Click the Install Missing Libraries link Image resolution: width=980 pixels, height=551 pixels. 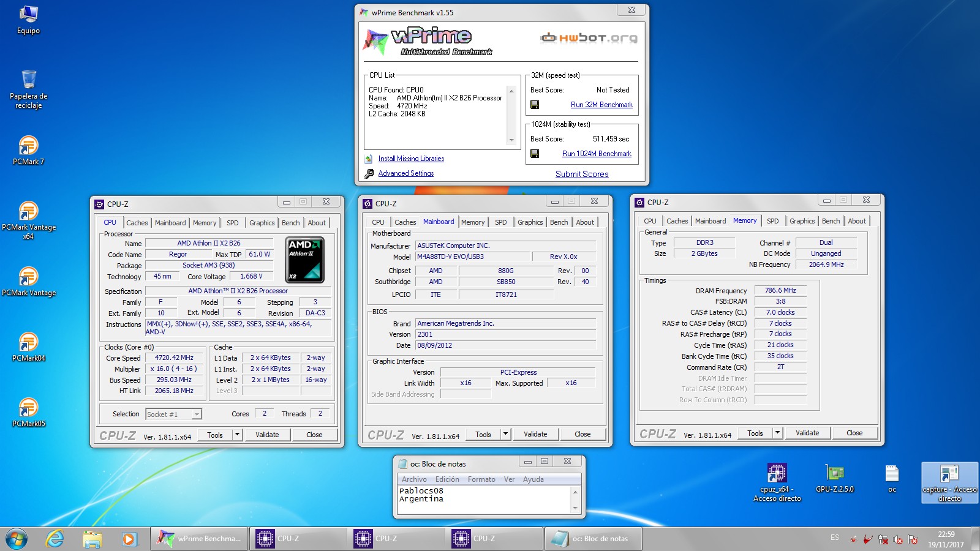(x=411, y=159)
